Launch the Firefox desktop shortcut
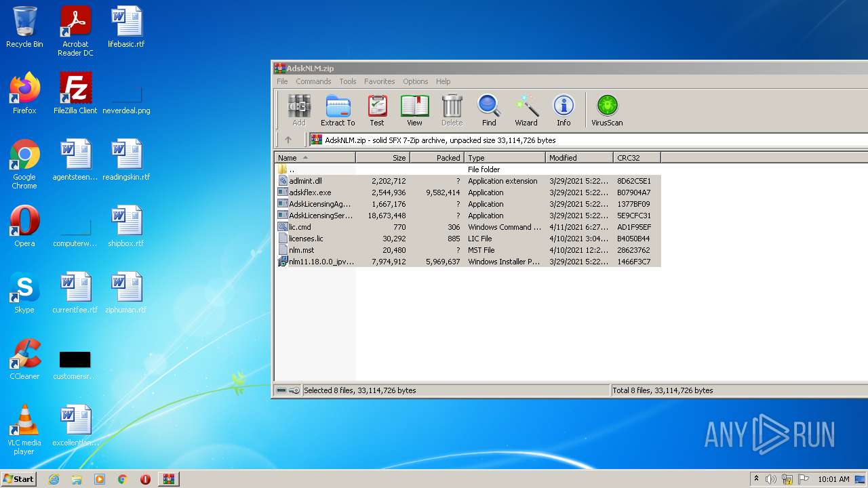The width and height of the screenshot is (868, 488). click(24, 94)
